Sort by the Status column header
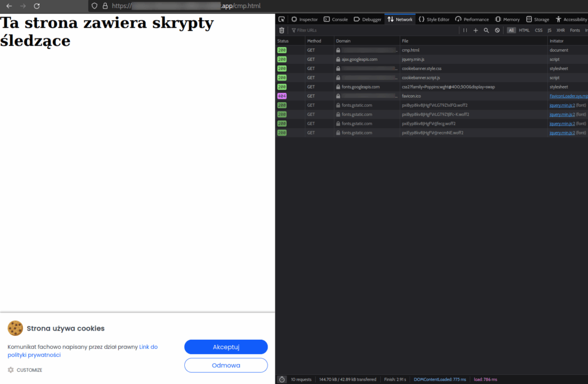The width and height of the screenshot is (588, 384). click(290, 41)
